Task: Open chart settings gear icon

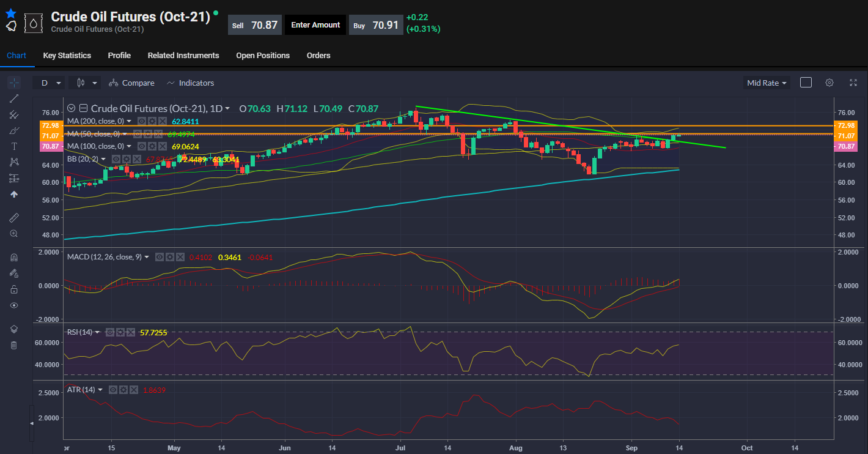Action: [829, 83]
